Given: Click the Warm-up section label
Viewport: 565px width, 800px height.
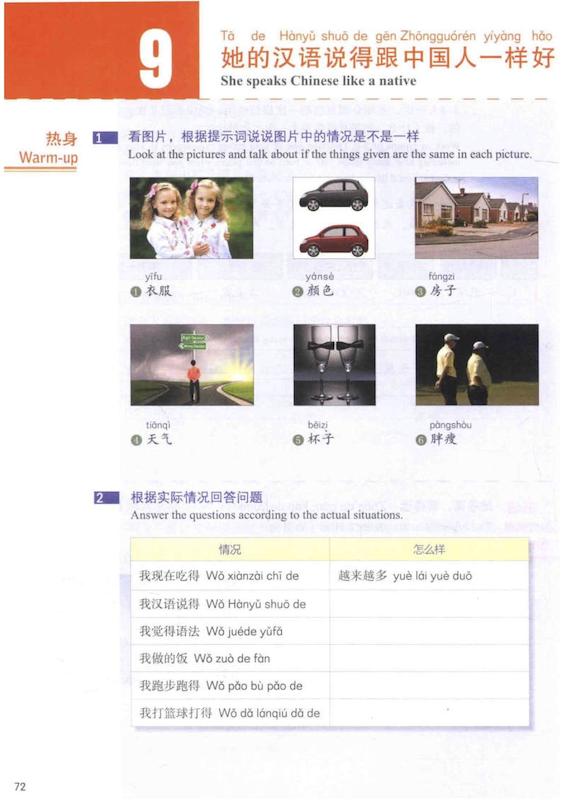Looking at the screenshot, I should click(x=48, y=157).
